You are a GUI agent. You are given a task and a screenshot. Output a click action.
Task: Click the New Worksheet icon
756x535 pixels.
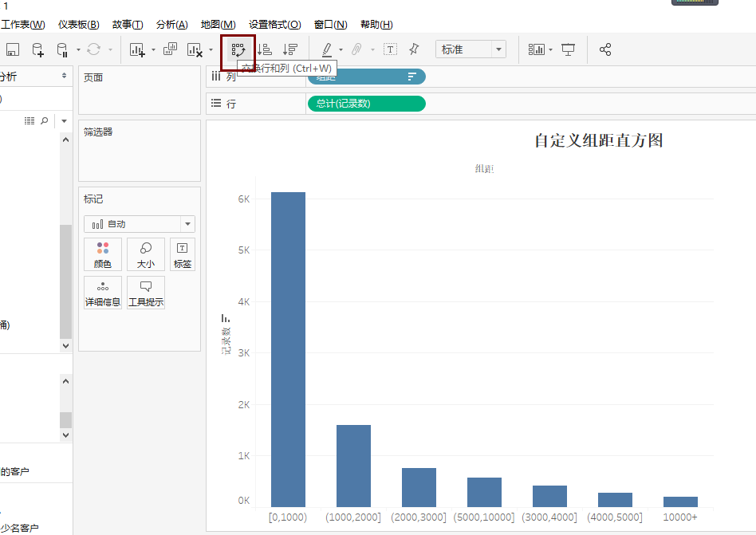[x=137, y=49]
